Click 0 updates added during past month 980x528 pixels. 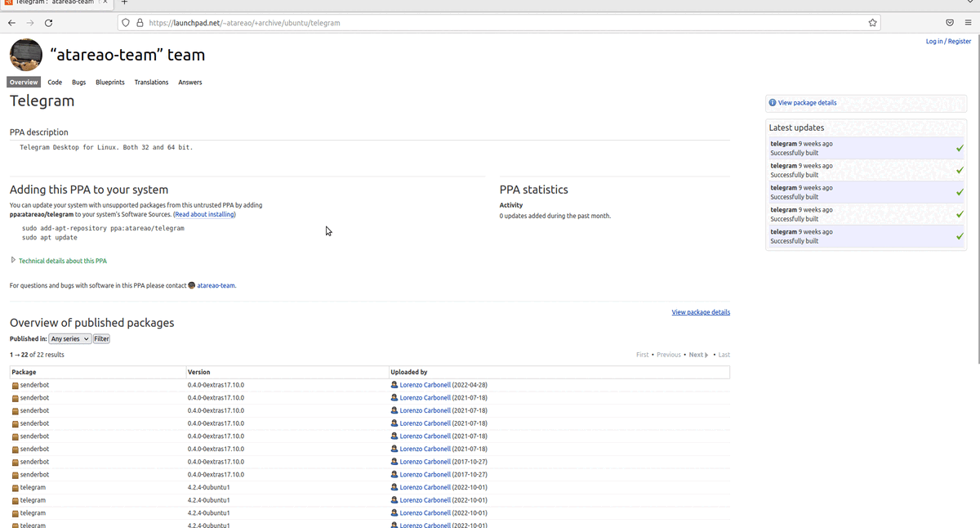point(555,216)
